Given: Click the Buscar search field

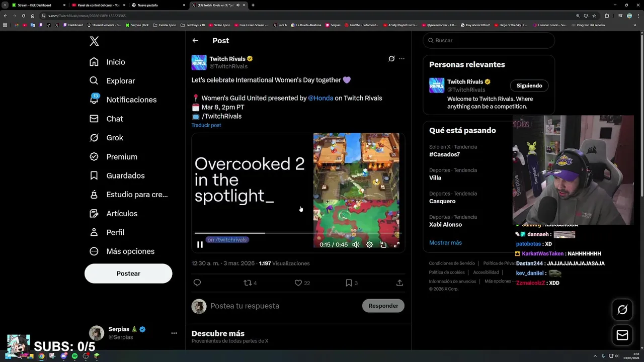Looking at the screenshot, I should [x=489, y=40].
